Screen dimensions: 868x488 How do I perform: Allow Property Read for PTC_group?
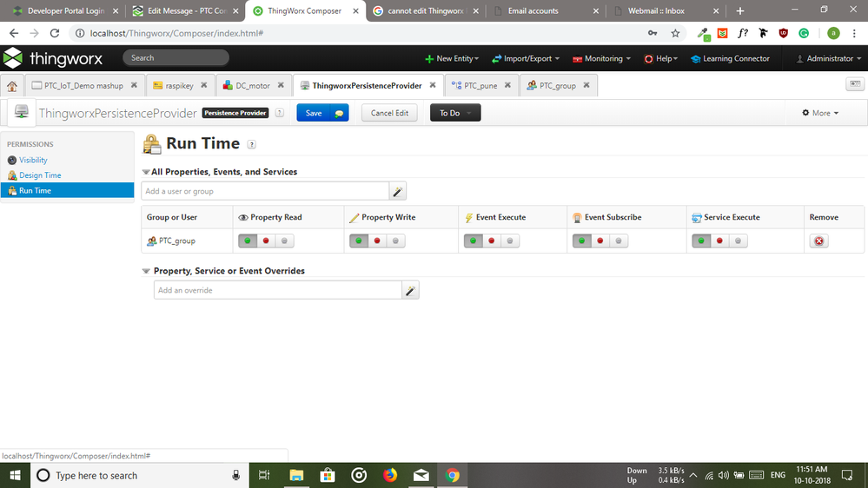[x=248, y=241]
